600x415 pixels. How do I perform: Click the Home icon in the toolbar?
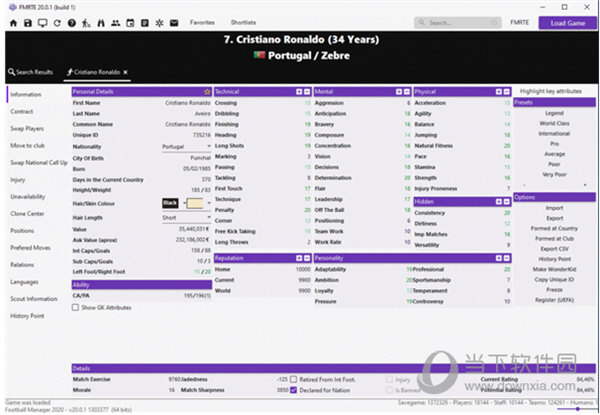[11, 21]
